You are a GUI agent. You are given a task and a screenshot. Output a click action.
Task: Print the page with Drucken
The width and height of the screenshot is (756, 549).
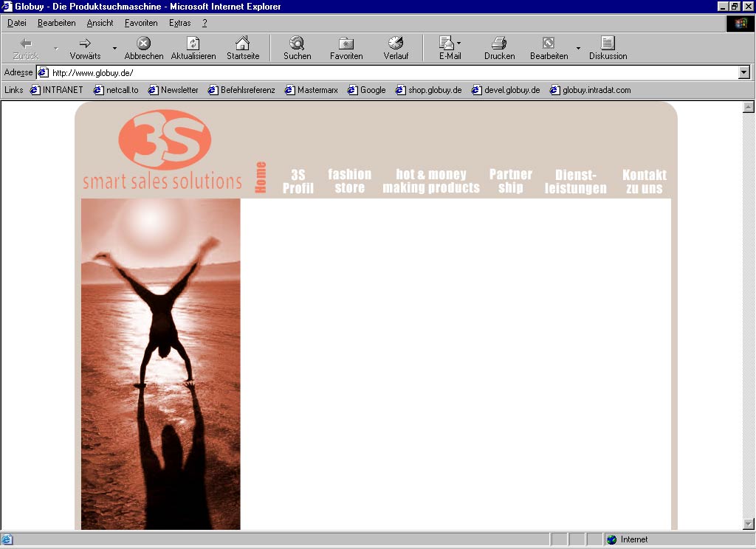[x=500, y=48]
